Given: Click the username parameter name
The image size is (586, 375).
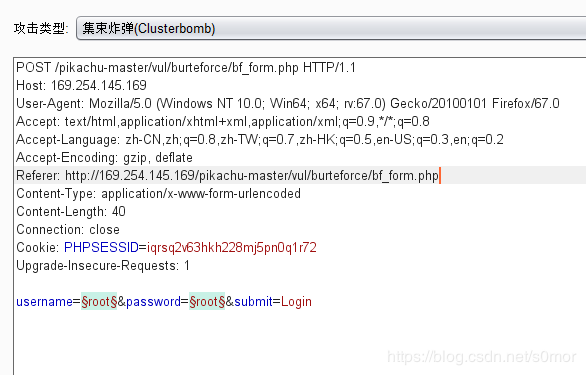Looking at the screenshot, I should tap(44, 302).
